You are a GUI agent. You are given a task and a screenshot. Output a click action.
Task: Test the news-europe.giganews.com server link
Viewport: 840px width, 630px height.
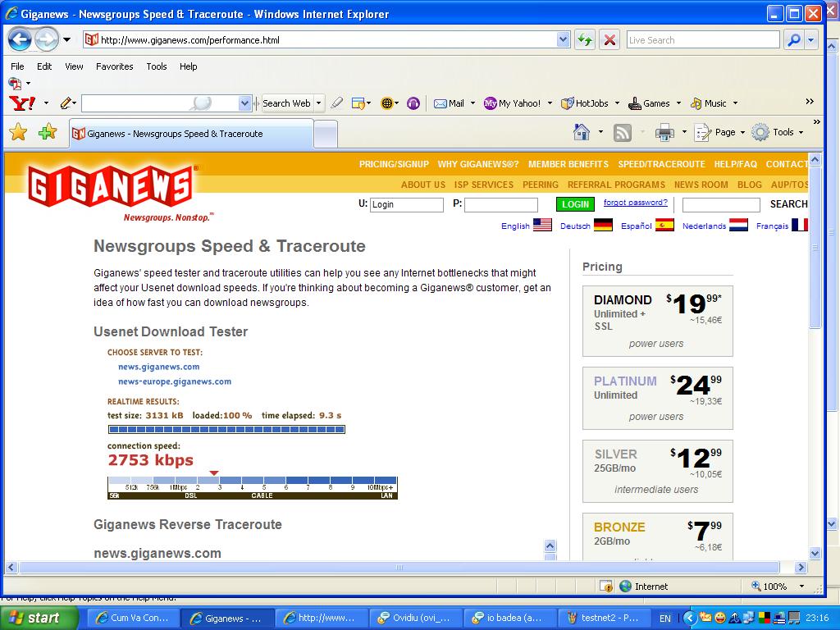point(175,381)
